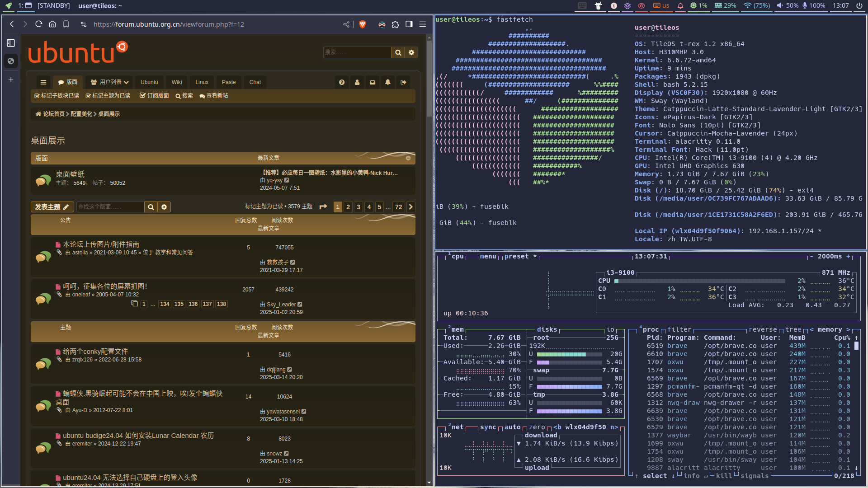Toggle auto option in btop net panel
The width and height of the screenshot is (868, 488).
coord(512,427)
